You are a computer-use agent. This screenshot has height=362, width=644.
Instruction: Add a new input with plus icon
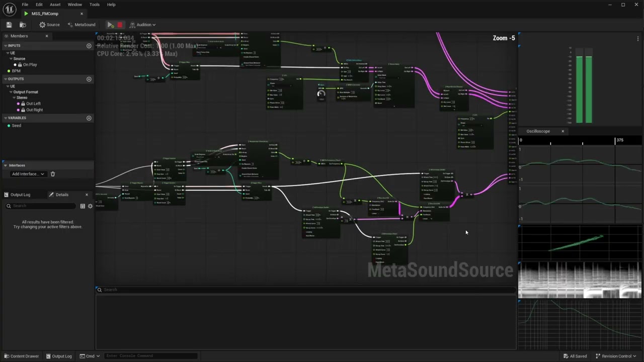tap(89, 46)
